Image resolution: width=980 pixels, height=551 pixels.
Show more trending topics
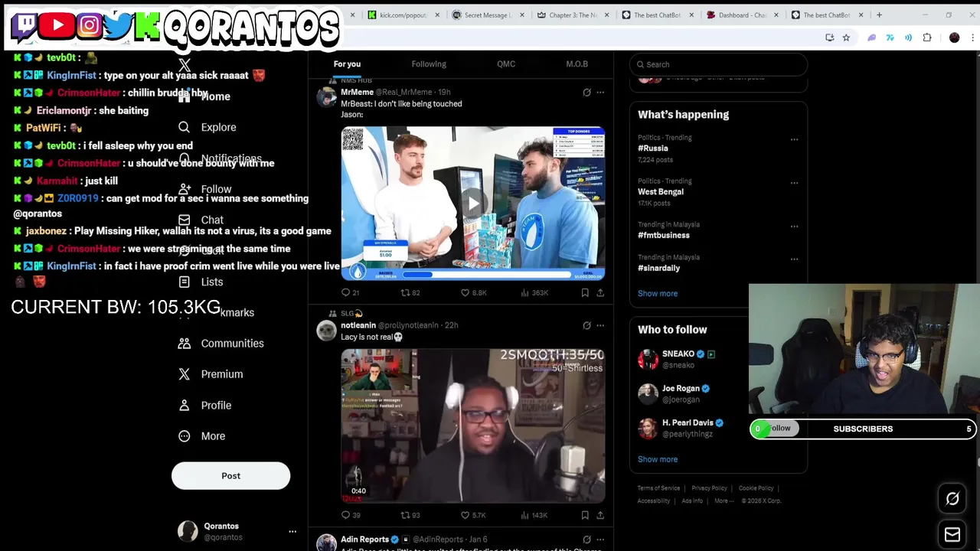(x=658, y=293)
